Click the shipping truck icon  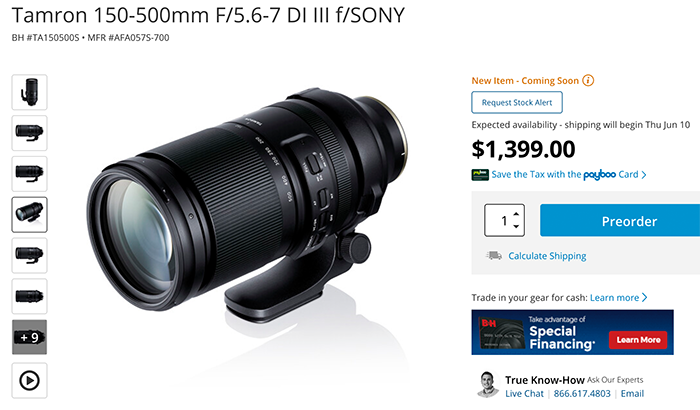(x=494, y=255)
